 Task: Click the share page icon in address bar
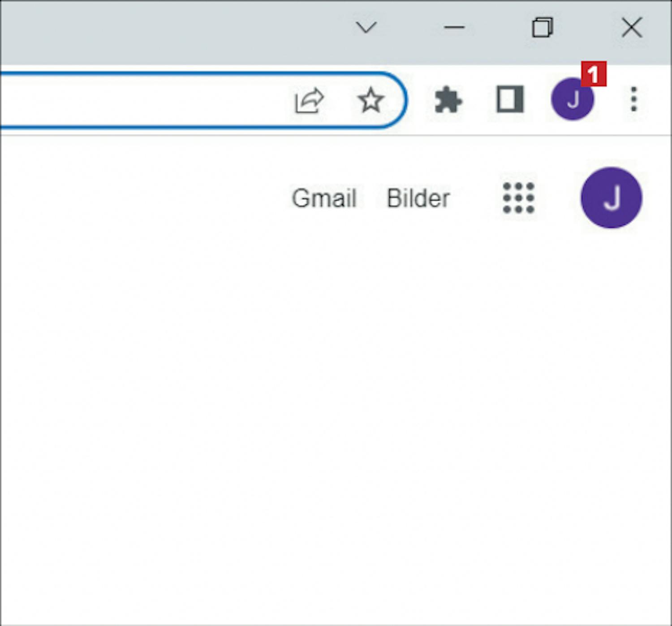(309, 100)
